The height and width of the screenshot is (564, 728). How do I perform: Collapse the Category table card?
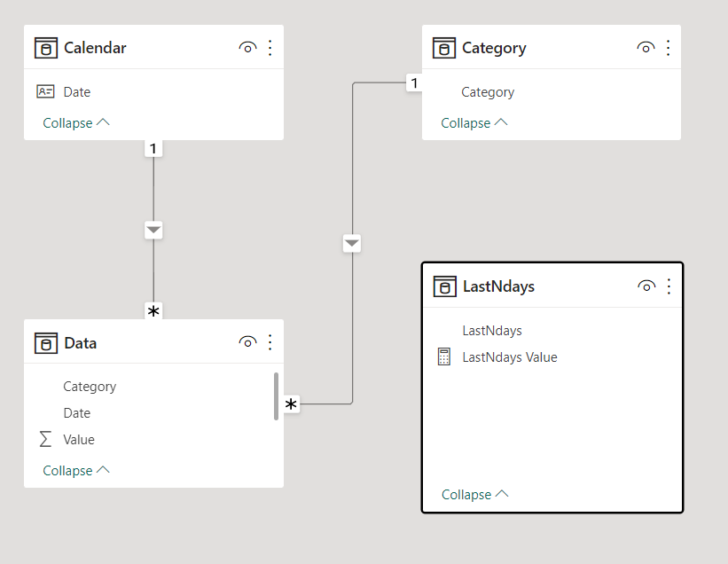pyautogui.click(x=474, y=123)
